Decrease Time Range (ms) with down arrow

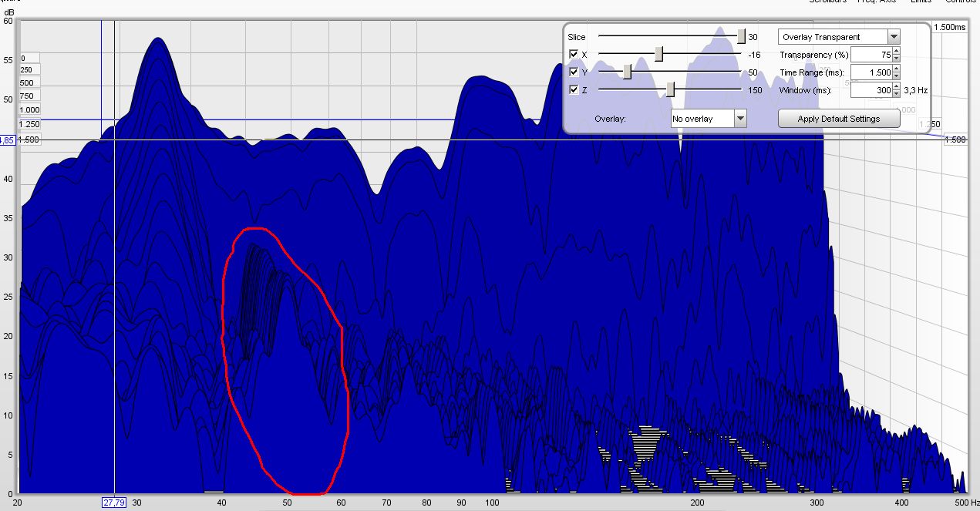[x=896, y=76]
